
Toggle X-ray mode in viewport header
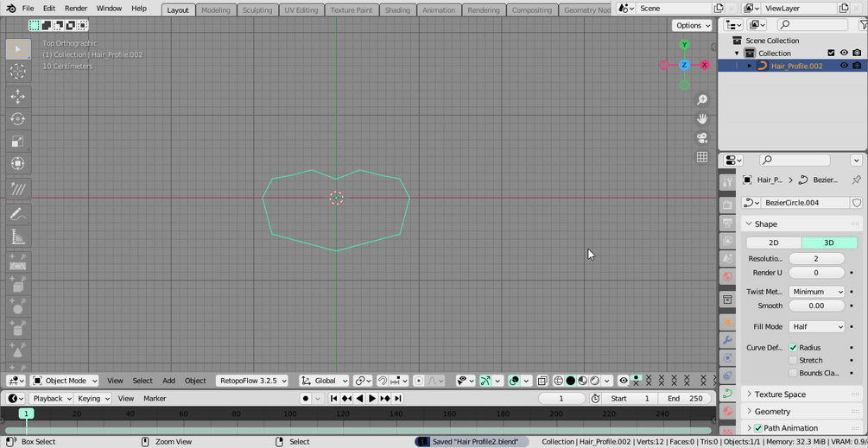(542, 381)
